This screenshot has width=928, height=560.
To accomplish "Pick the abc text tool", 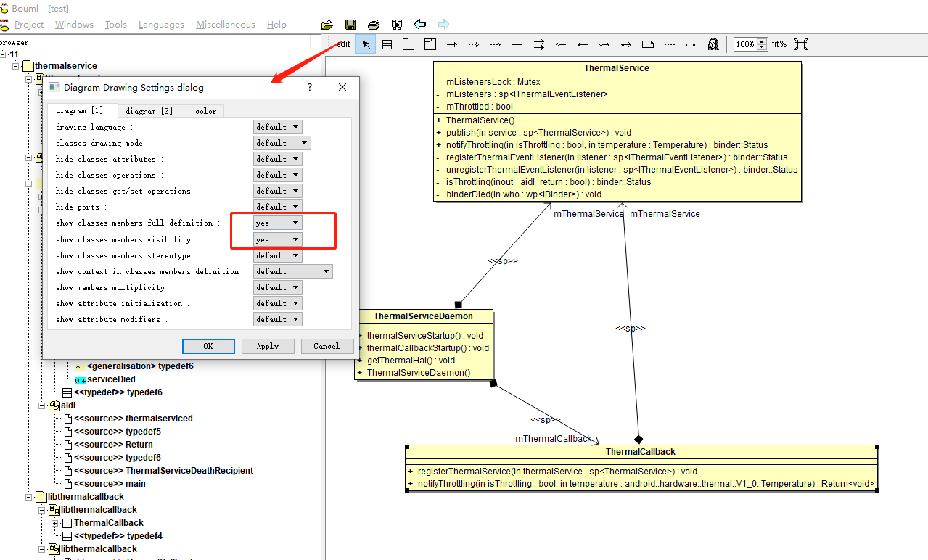I will click(691, 44).
